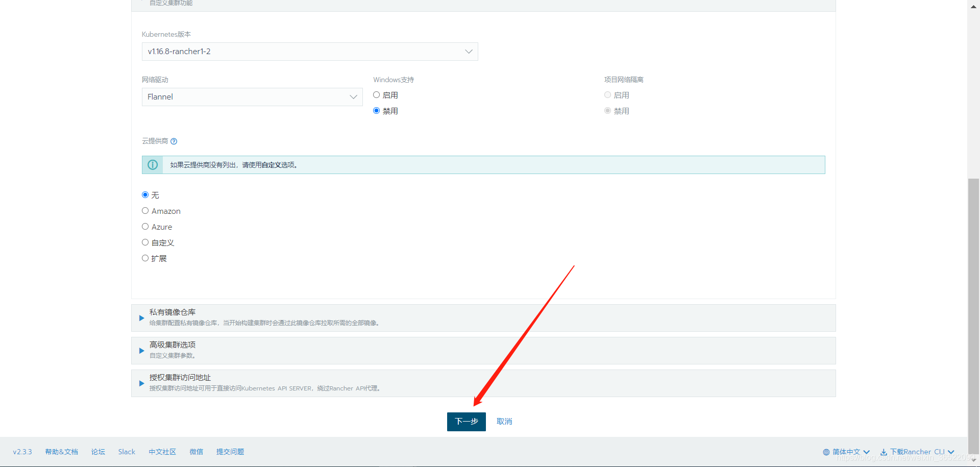Click the info icon in cloud provider banner
980x467 pixels.
tap(153, 165)
